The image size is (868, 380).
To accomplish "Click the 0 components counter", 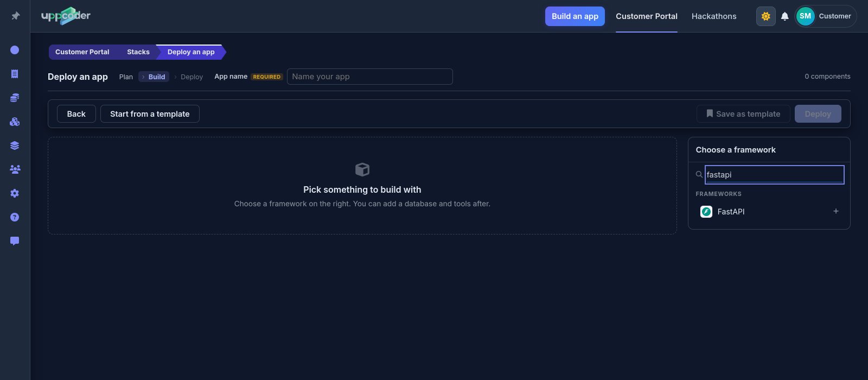I will (x=827, y=77).
